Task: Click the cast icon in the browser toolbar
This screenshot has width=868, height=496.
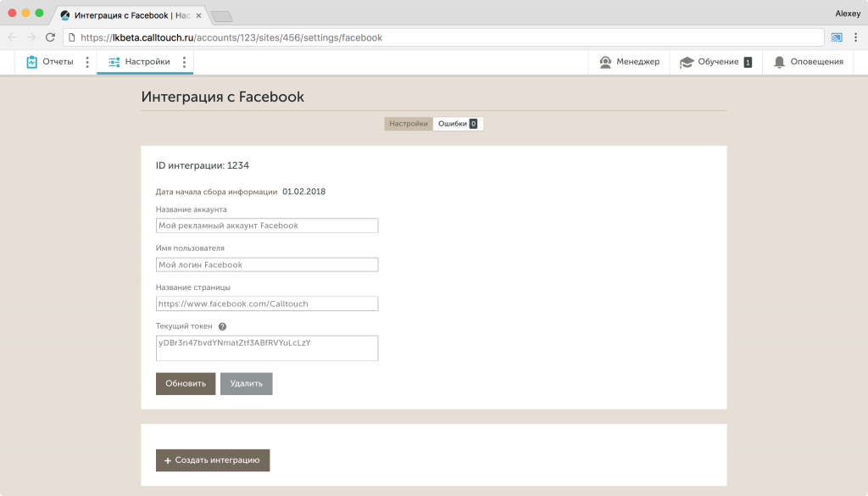Action: coord(837,37)
